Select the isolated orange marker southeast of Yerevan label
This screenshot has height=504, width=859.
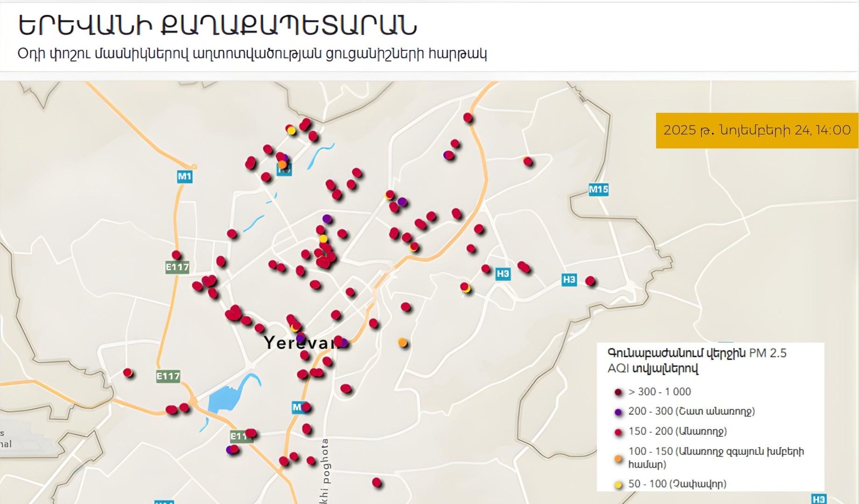point(403,343)
